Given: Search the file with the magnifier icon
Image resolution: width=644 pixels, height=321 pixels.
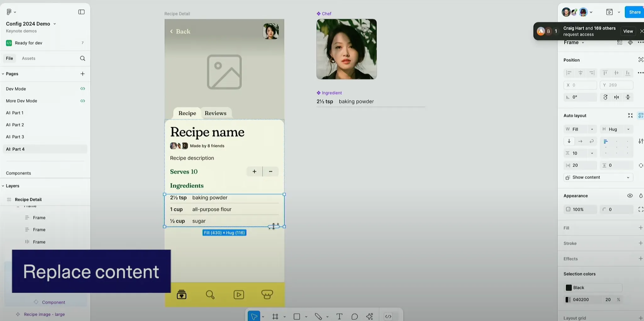Looking at the screenshot, I should pos(82,58).
